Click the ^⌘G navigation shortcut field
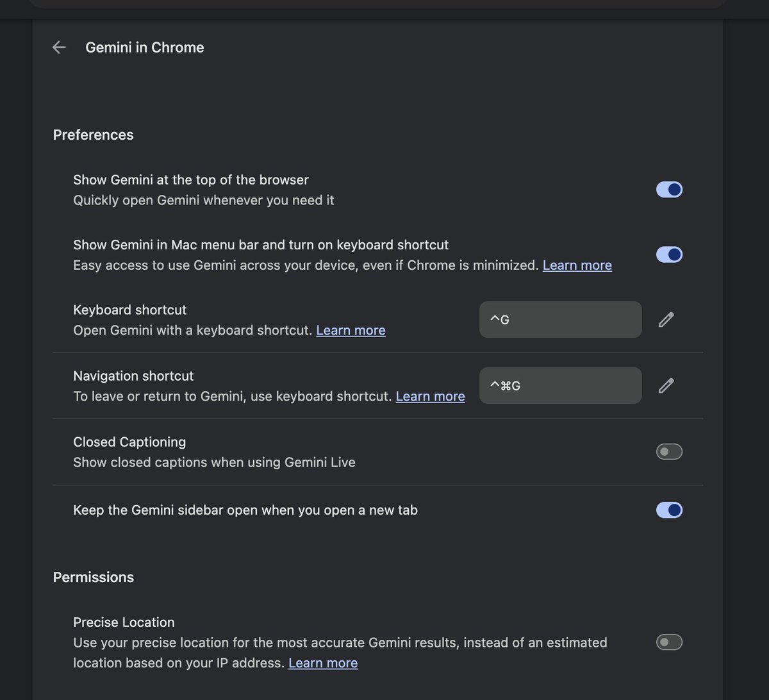 coord(561,385)
